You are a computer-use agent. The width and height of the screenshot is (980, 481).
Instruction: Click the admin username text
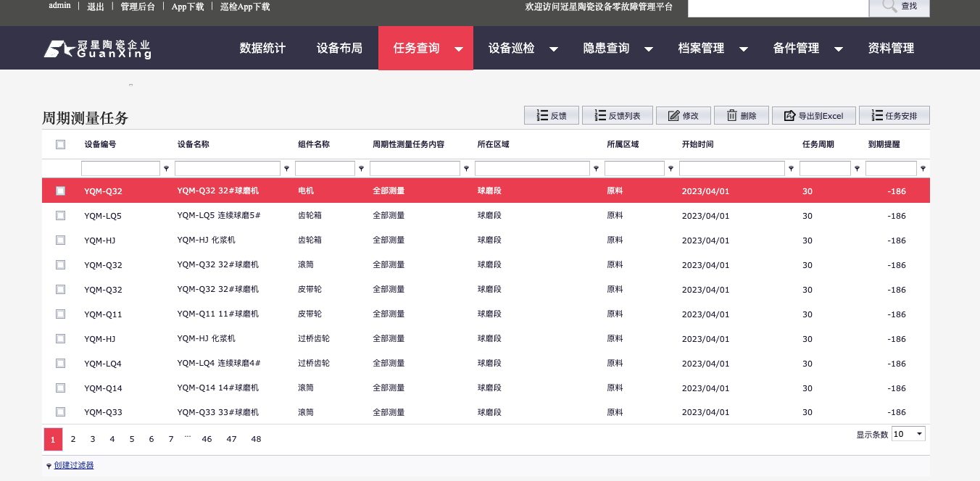click(x=59, y=6)
